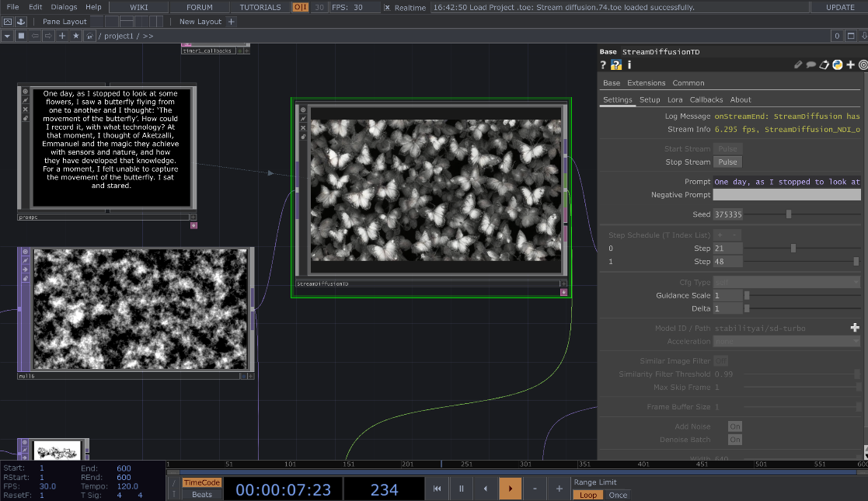Choose the top-bottom split pane layout

pyautogui.click(x=127, y=22)
